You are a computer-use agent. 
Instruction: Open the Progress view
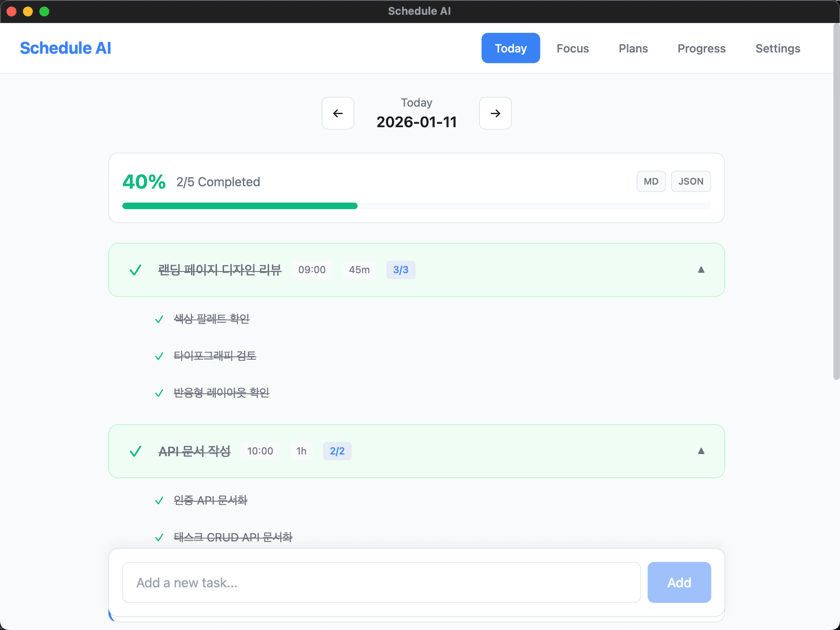point(701,48)
